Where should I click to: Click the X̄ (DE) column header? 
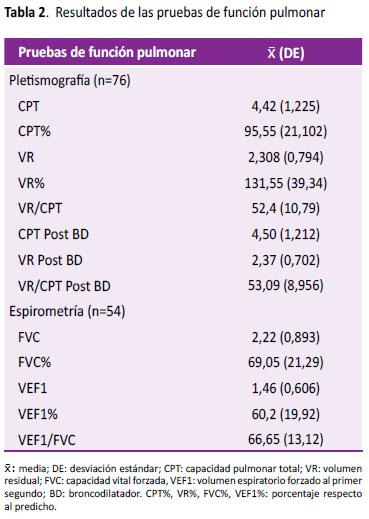[286, 53]
